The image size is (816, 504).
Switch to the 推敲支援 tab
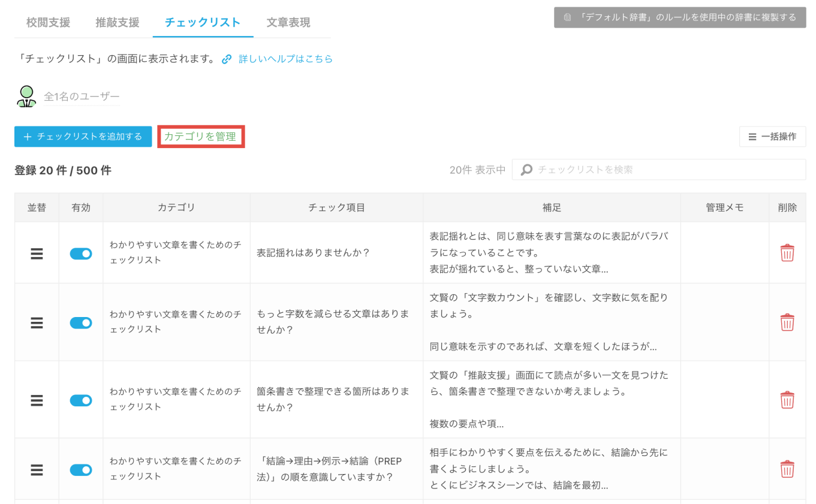(x=118, y=23)
